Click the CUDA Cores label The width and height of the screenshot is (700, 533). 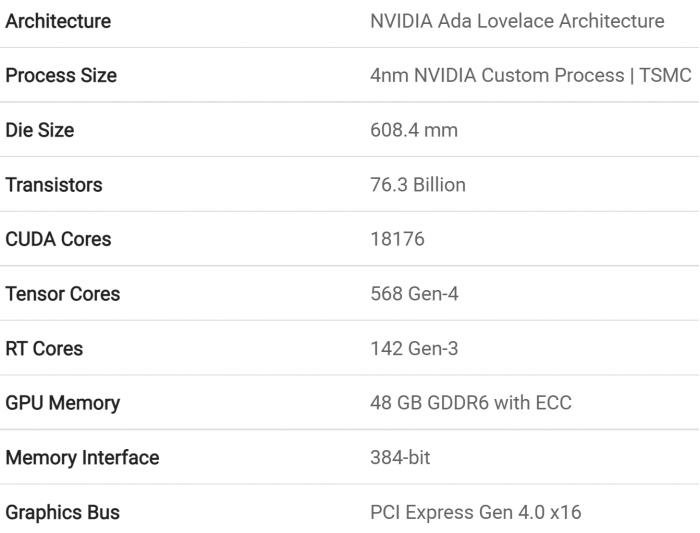click(x=58, y=239)
